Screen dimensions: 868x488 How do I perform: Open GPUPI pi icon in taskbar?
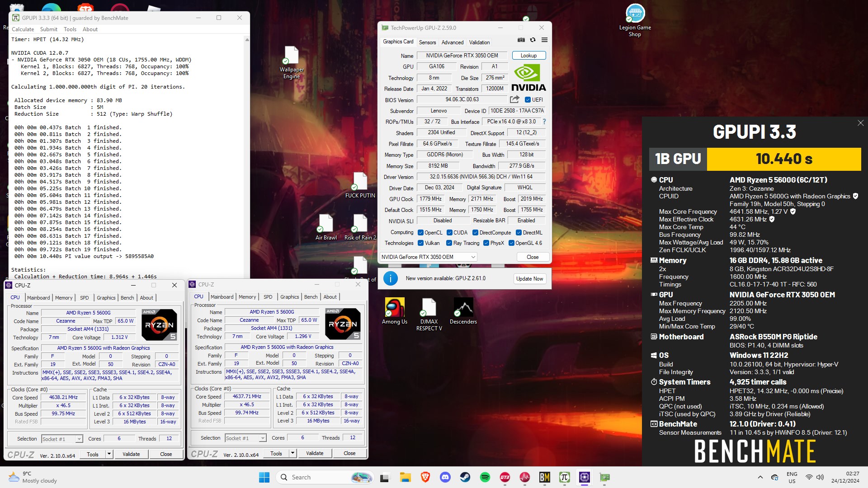[565, 477]
